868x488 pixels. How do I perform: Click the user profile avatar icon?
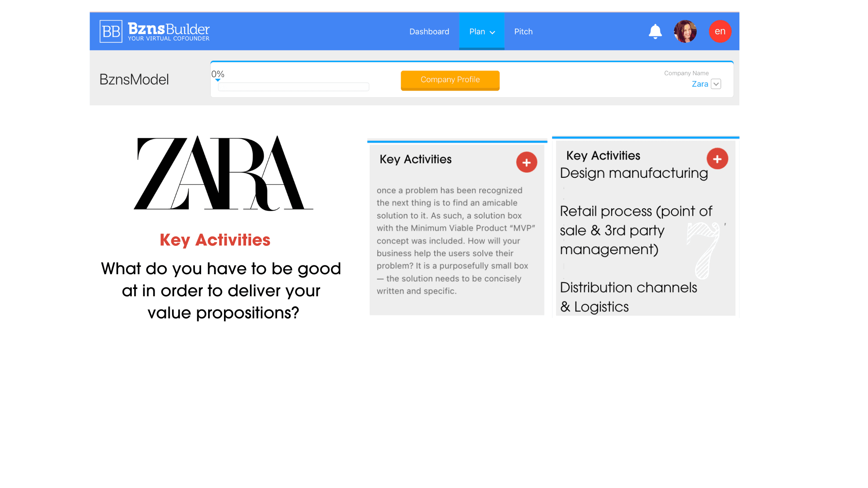click(x=686, y=31)
